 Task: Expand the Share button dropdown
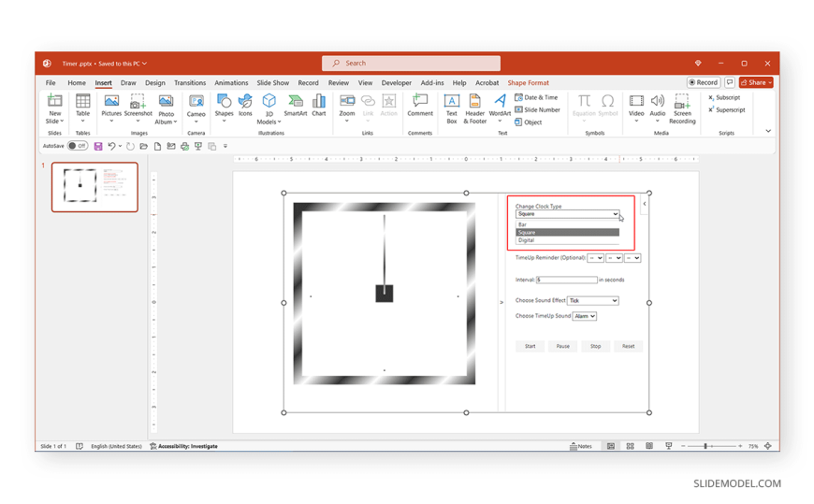(770, 82)
